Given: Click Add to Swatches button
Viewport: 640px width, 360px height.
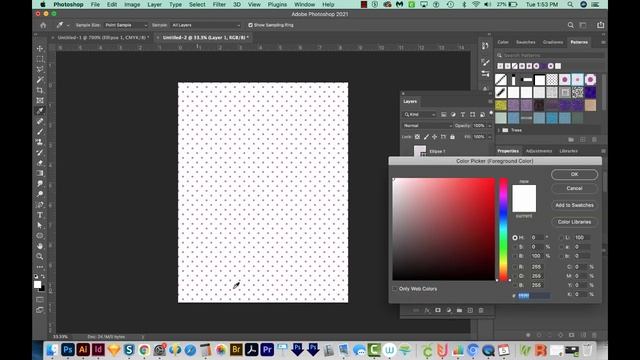Looking at the screenshot, I should point(574,205).
